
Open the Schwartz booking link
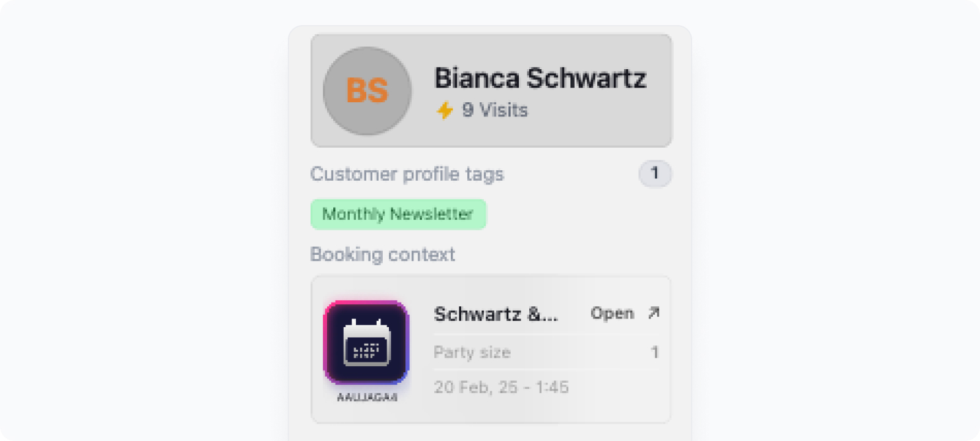[x=625, y=313]
